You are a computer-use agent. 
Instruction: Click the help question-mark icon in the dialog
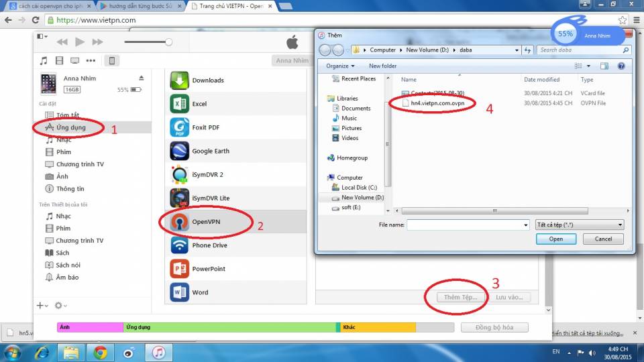(621, 66)
